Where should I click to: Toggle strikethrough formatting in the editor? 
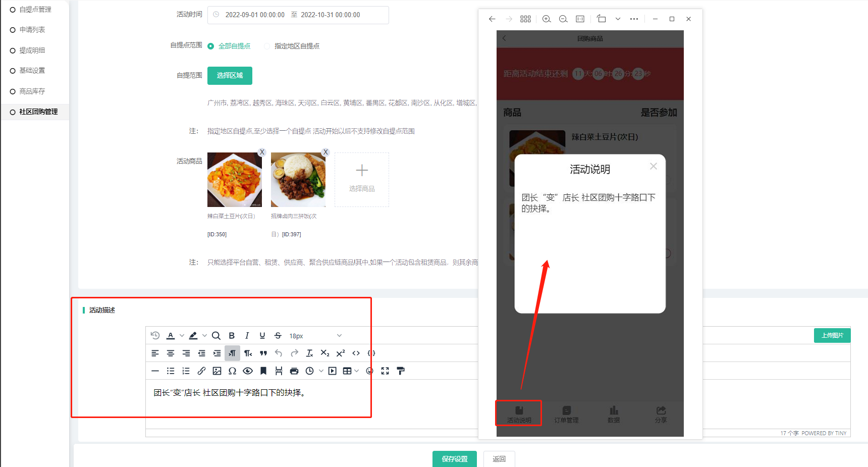point(278,336)
